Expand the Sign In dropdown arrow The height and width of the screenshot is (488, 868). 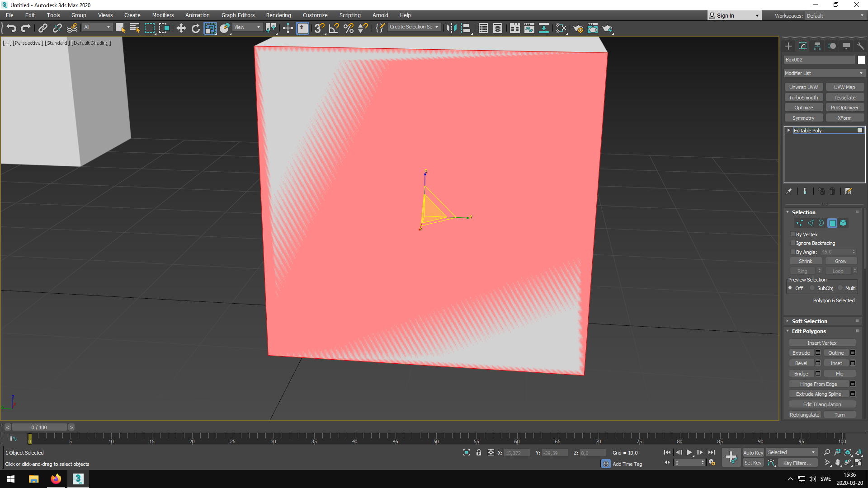click(x=757, y=16)
